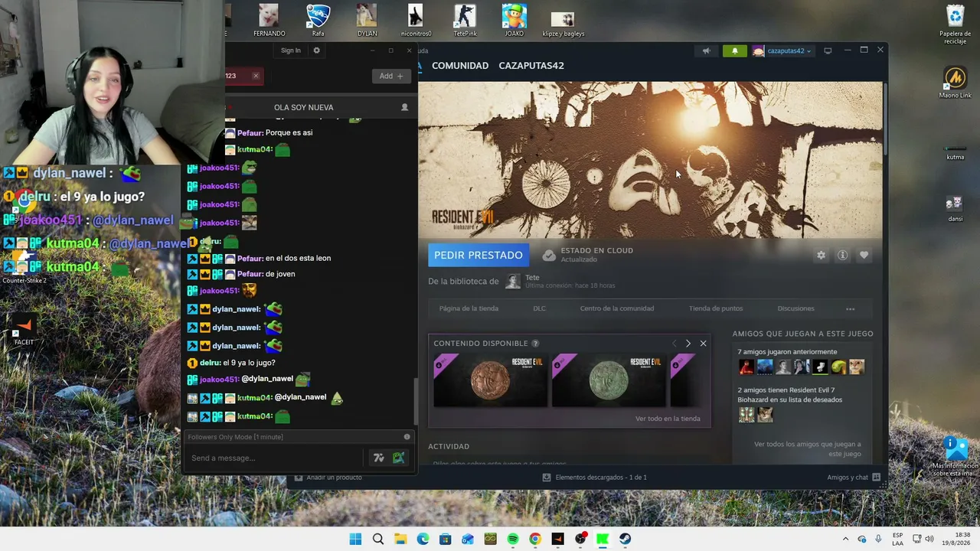Open Windows taskbar search

[377, 539]
